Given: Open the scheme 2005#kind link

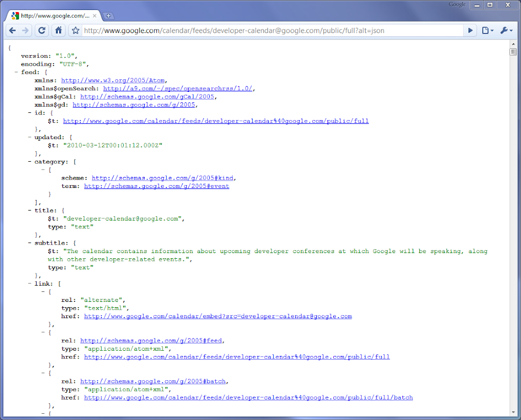Looking at the screenshot, I should tap(163, 178).
